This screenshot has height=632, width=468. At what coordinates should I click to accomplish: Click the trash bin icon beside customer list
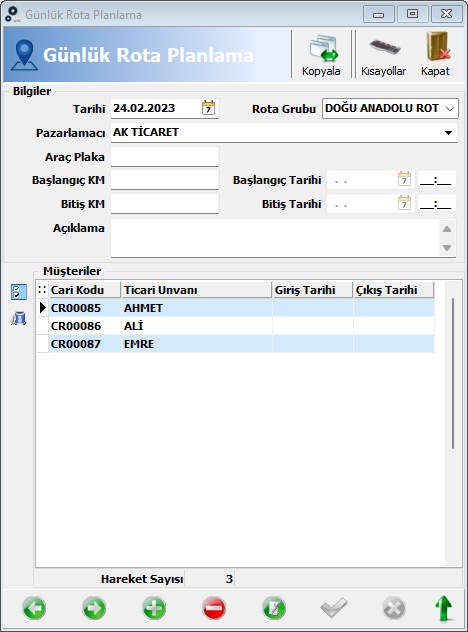(x=19, y=318)
